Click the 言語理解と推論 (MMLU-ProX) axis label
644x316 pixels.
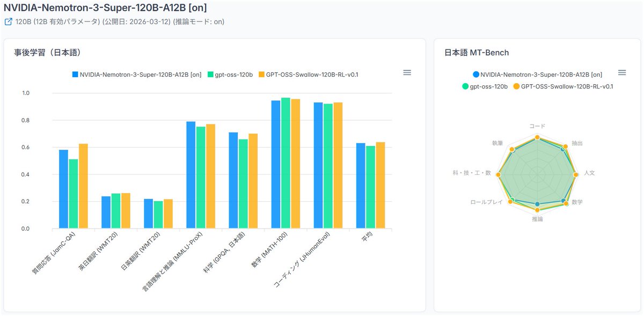171,262
